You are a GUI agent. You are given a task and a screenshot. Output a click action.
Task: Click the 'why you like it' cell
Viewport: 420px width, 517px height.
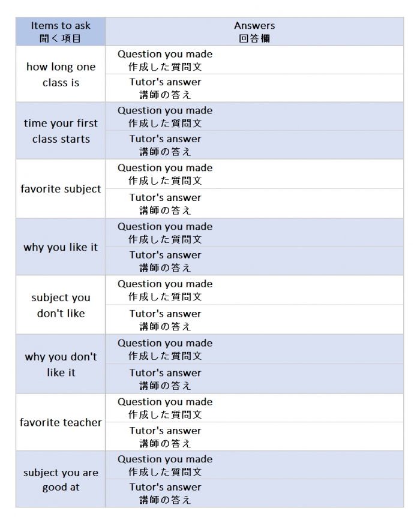(x=61, y=247)
